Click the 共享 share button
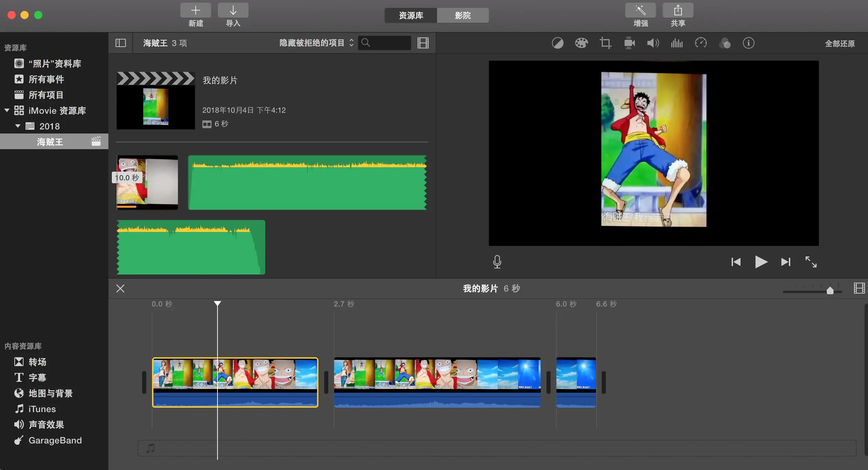Viewport: 868px width, 470px height. point(677,15)
